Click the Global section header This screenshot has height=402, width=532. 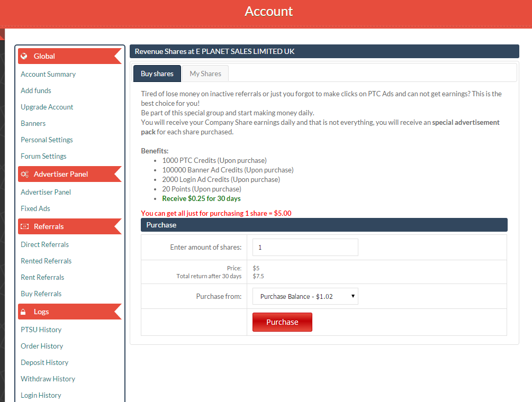pos(69,56)
